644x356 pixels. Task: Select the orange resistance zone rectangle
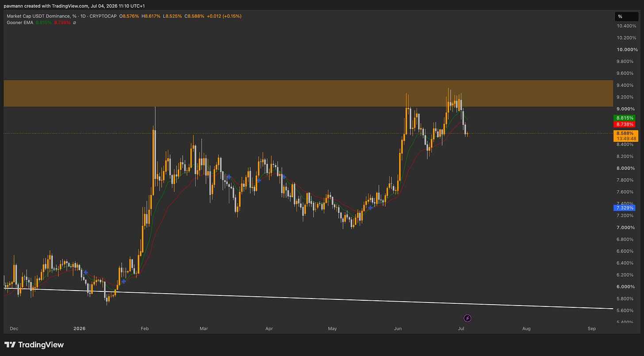[308, 93]
